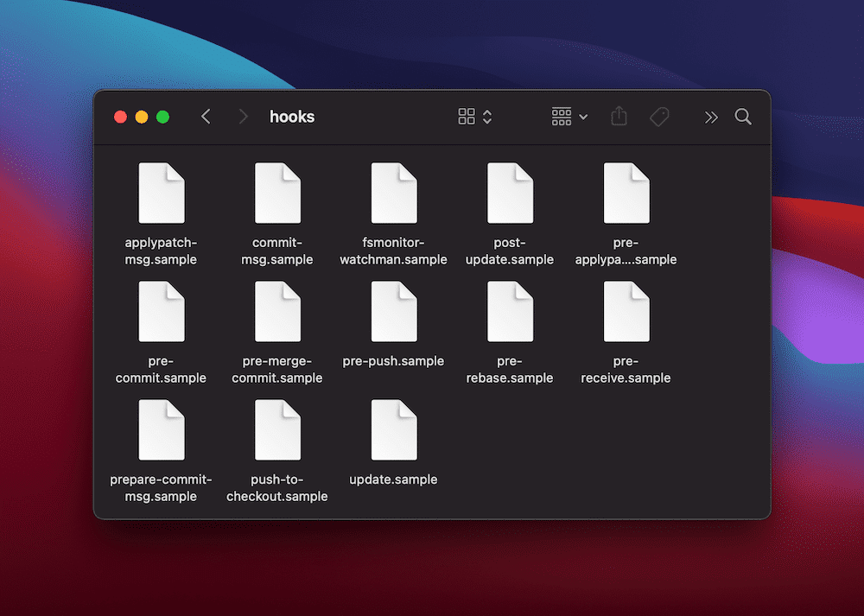
Task: Open the Share menu in the toolbar
Action: pyautogui.click(x=619, y=116)
